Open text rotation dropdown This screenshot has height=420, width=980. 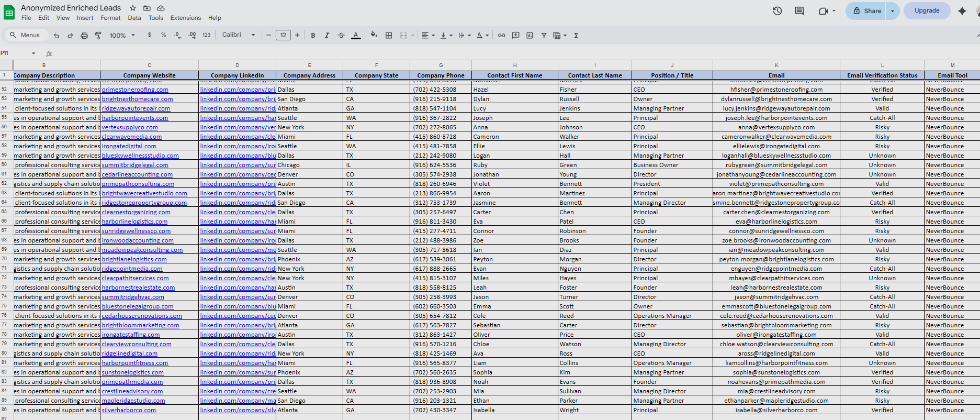click(x=482, y=36)
